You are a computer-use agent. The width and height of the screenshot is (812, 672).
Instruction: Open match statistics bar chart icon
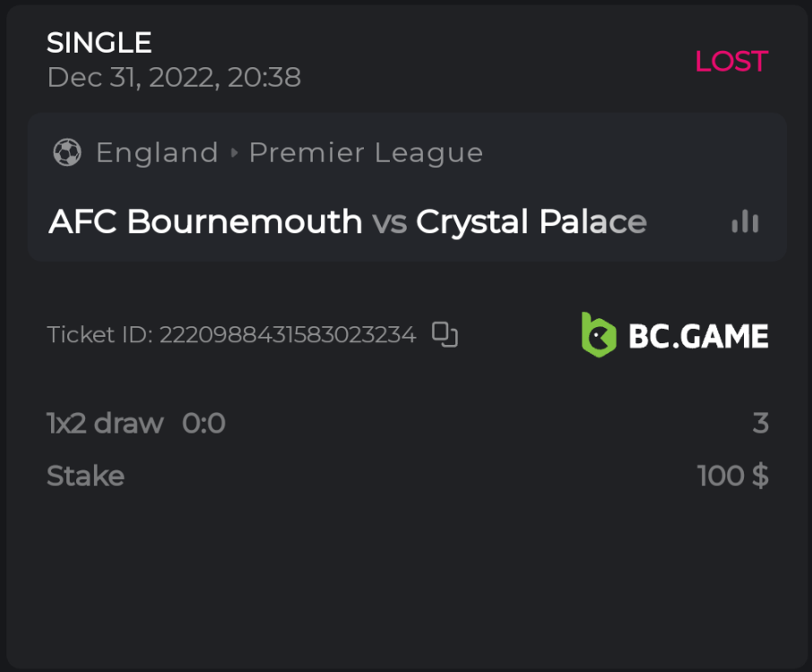pos(745,221)
